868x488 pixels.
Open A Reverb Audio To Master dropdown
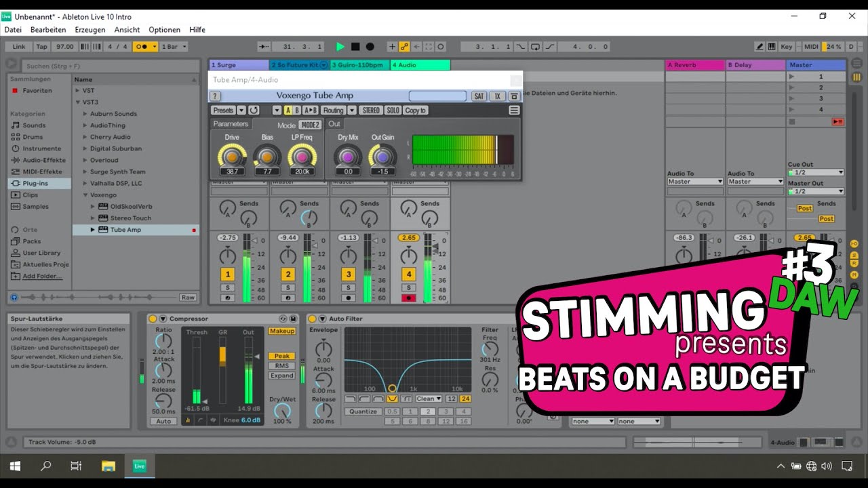[695, 182]
